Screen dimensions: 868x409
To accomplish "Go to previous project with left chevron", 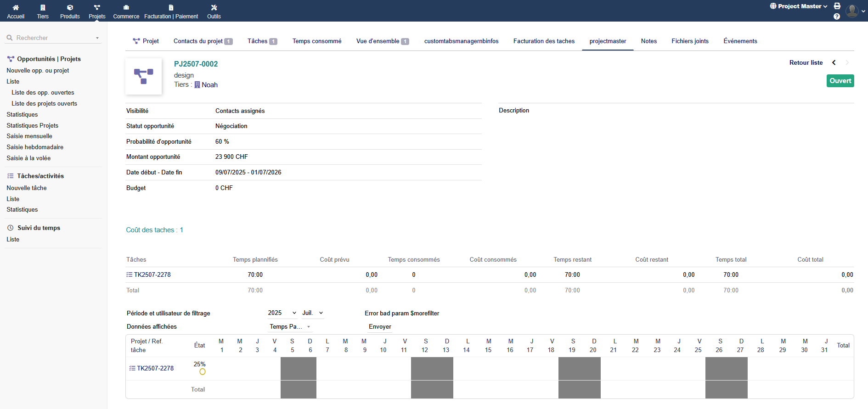I will coord(834,63).
